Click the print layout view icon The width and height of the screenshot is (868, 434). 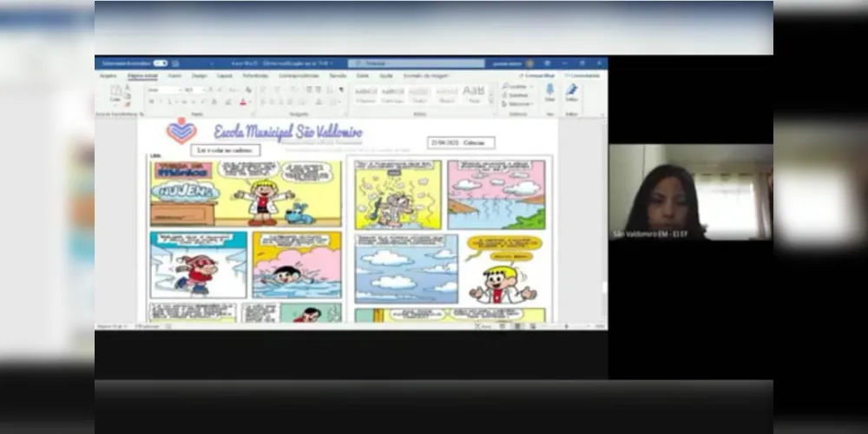(x=517, y=326)
